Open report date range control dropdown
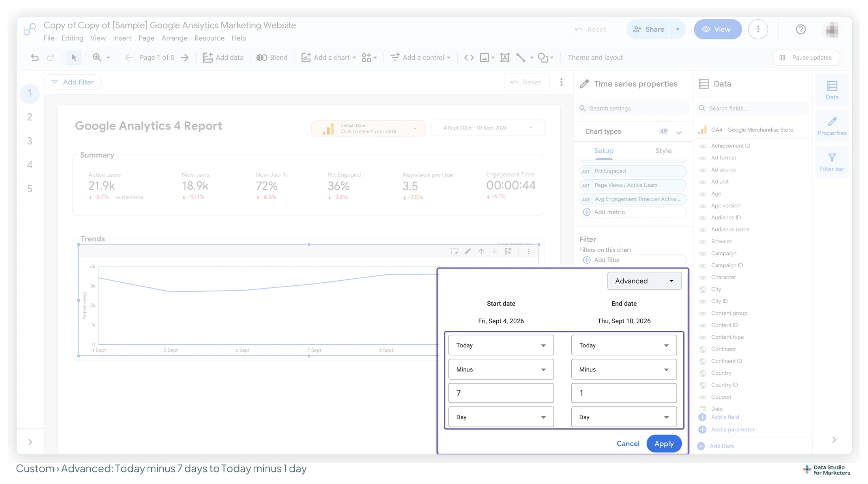Image resolution: width=868 pixels, height=484 pixels. coord(488,128)
